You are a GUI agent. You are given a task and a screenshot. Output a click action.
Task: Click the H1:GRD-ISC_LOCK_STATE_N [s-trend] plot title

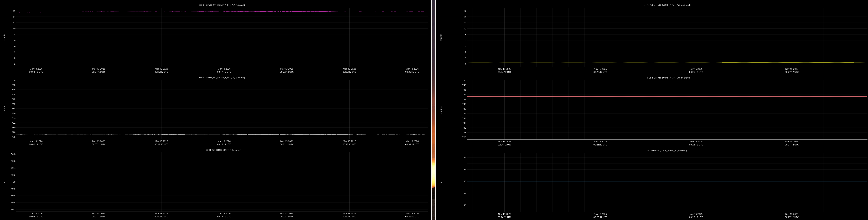(222, 150)
